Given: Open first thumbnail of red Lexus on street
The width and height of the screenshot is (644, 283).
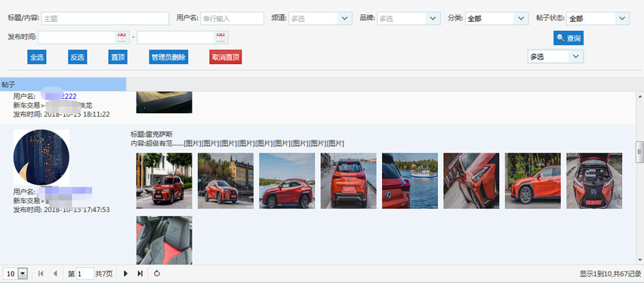Looking at the screenshot, I should click(165, 180).
